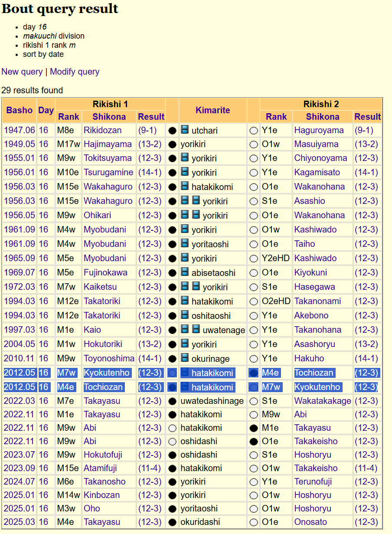Open video icon for Rikidozan utchari bout

pyautogui.click(x=185, y=130)
